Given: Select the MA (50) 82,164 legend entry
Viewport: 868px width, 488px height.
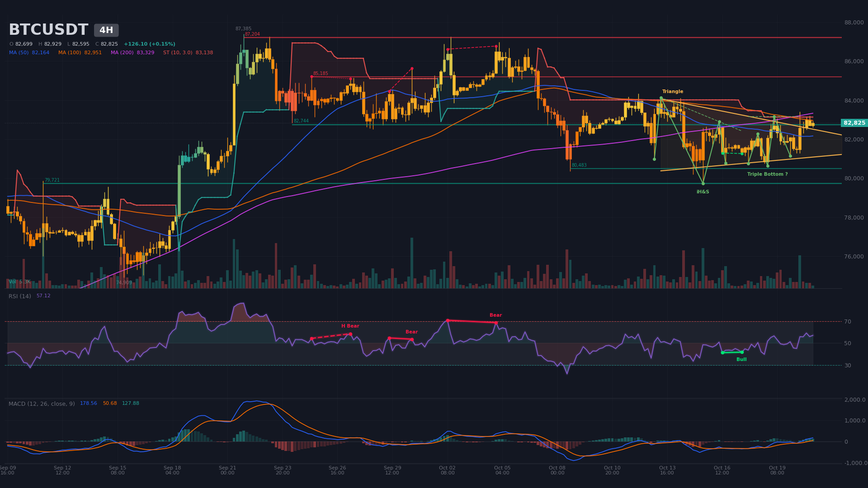Looking at the screenshot, I should [x=29, y=53].
